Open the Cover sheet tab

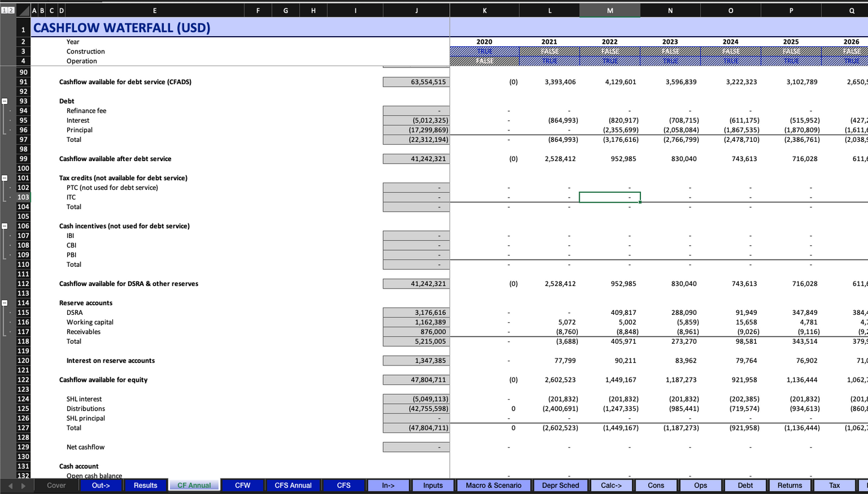pos(56,485)
